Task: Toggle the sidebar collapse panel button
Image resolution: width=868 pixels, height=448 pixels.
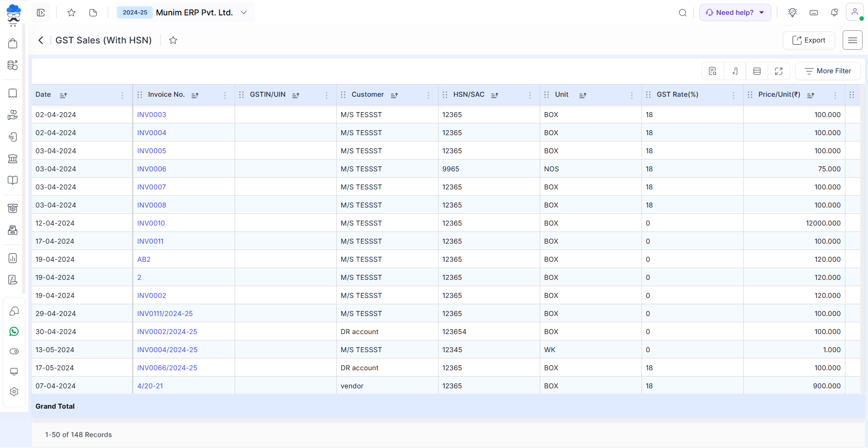Action: click(41, 13)
